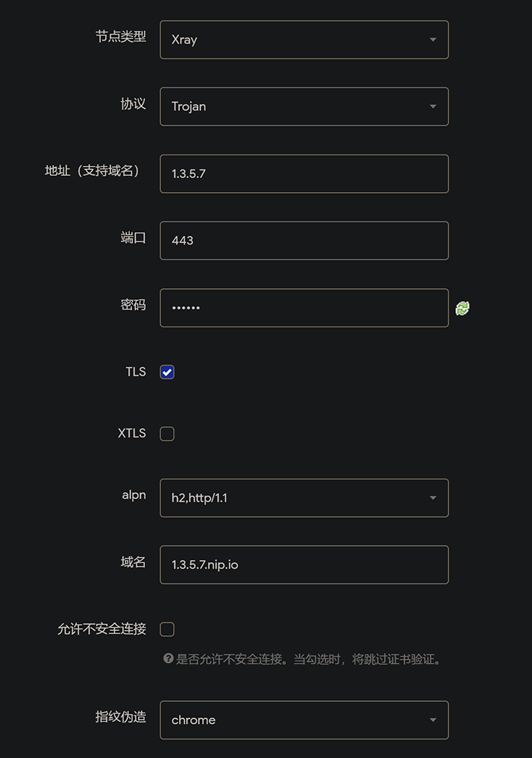Select the 密码 password field

[304, 308]
